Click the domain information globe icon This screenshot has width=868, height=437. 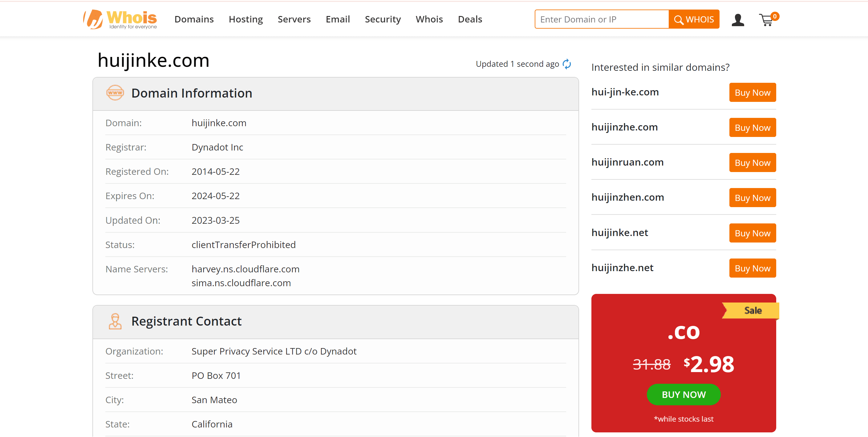114,93
